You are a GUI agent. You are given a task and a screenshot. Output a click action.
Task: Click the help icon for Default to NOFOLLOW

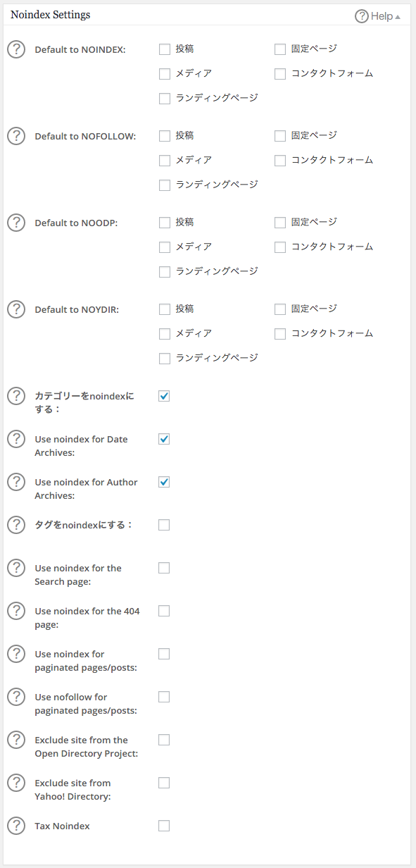pyautogui.click(x=16, y=136)
